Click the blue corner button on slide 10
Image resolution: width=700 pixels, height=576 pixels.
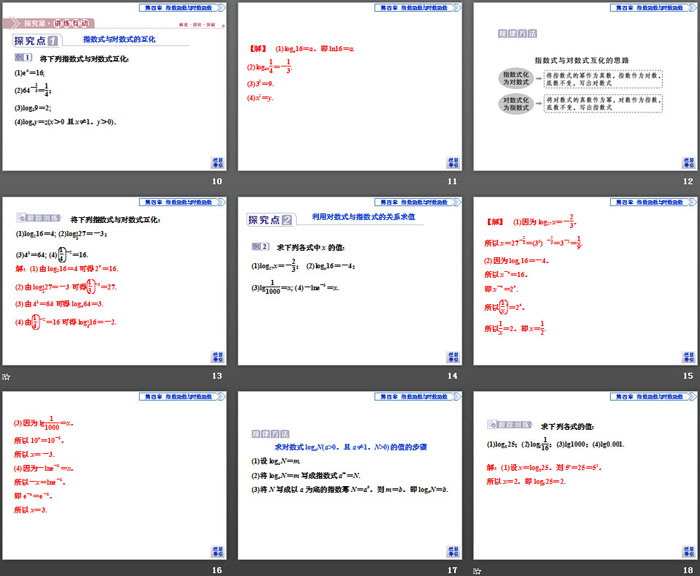216,162
